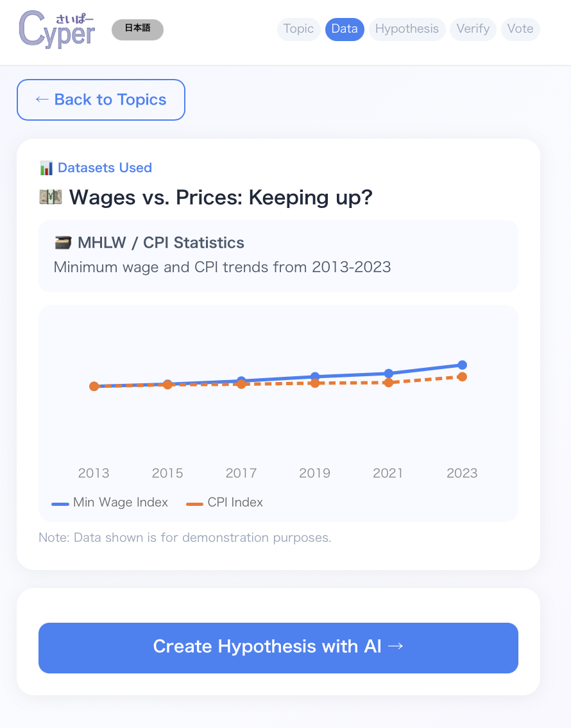The image size is (571, 728).
Task: Toggle the Min Wage Index series visibility
Action: point(110,503)
